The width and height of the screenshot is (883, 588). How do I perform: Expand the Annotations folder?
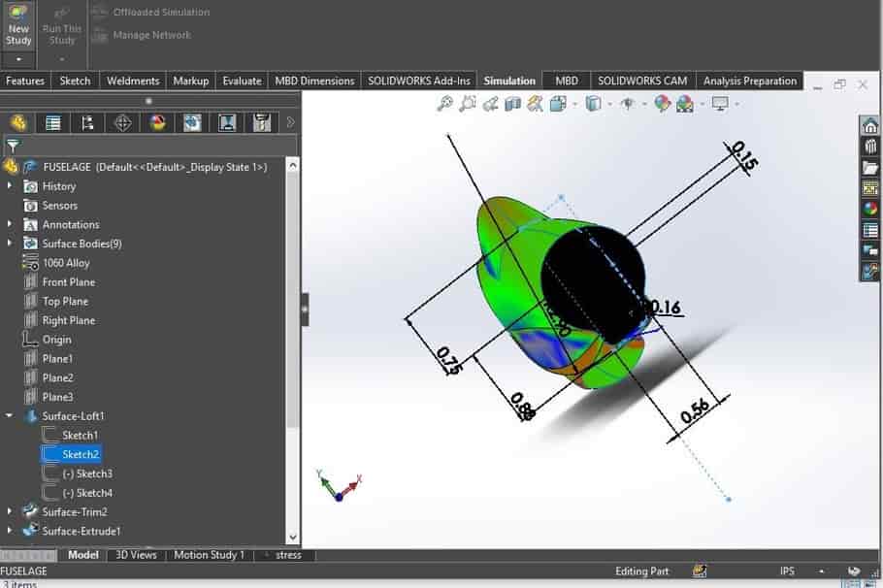tap(11, 224)
